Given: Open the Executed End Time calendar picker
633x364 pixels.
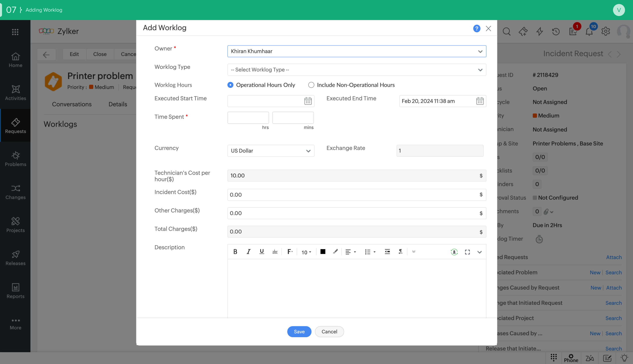Looking at the screenshot, I should 480,101.
